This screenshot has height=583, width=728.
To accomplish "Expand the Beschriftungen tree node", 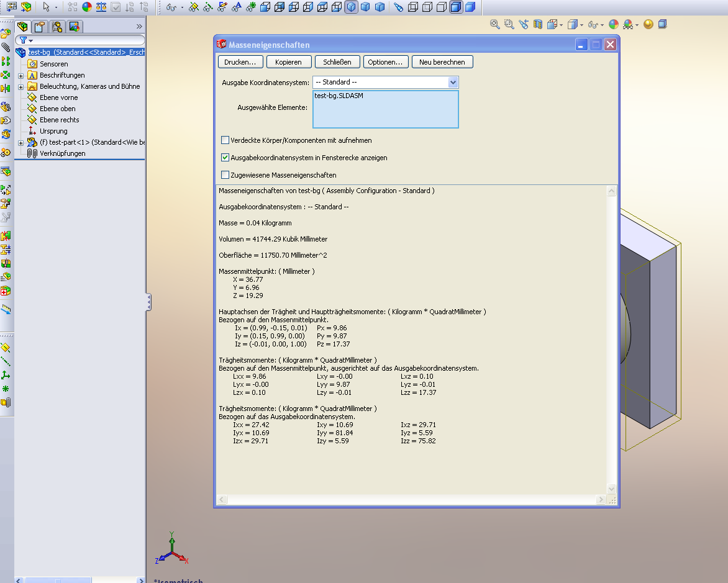I will tap(20, 75).
